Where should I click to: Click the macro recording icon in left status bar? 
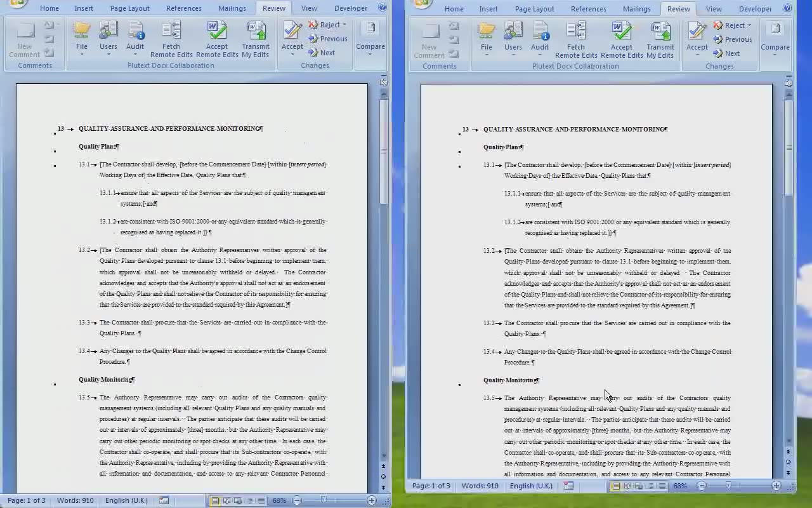[x=164, y=500]
